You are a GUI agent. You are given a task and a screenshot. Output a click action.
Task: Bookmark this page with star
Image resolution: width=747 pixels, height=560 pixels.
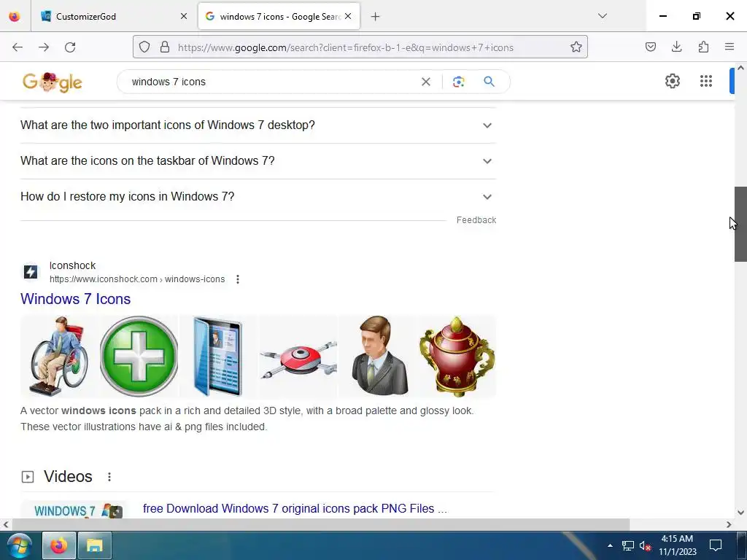(x=576, y=47)
